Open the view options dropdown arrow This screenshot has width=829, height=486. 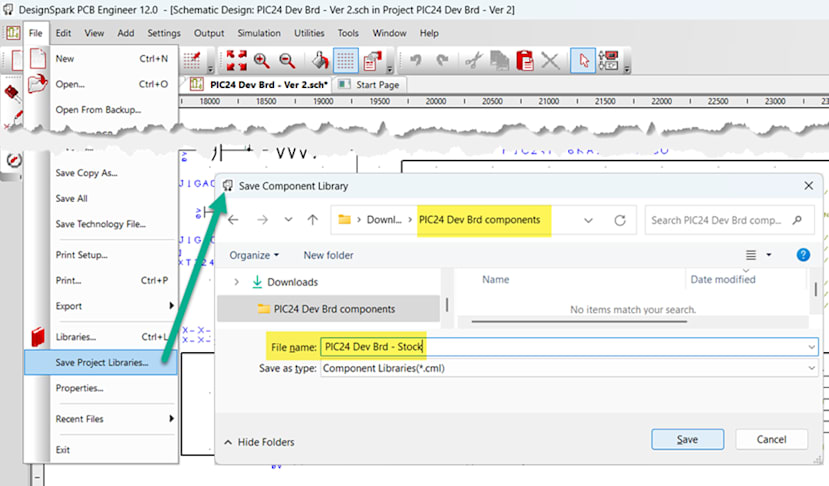769,255
